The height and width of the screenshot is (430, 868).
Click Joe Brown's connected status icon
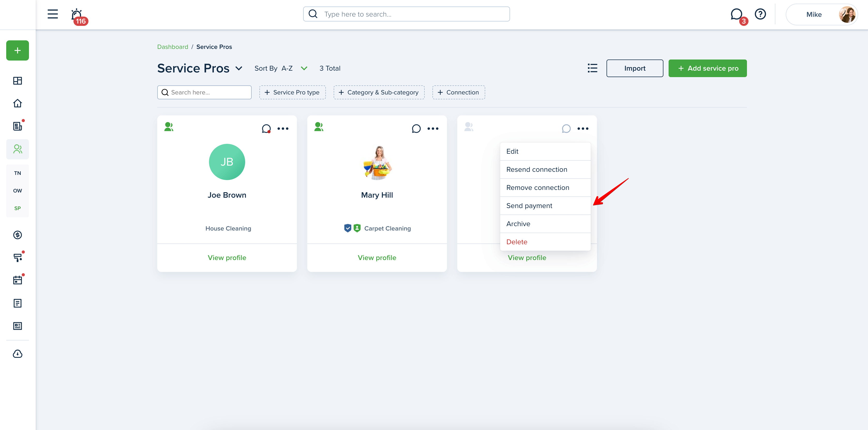point(169,127)
